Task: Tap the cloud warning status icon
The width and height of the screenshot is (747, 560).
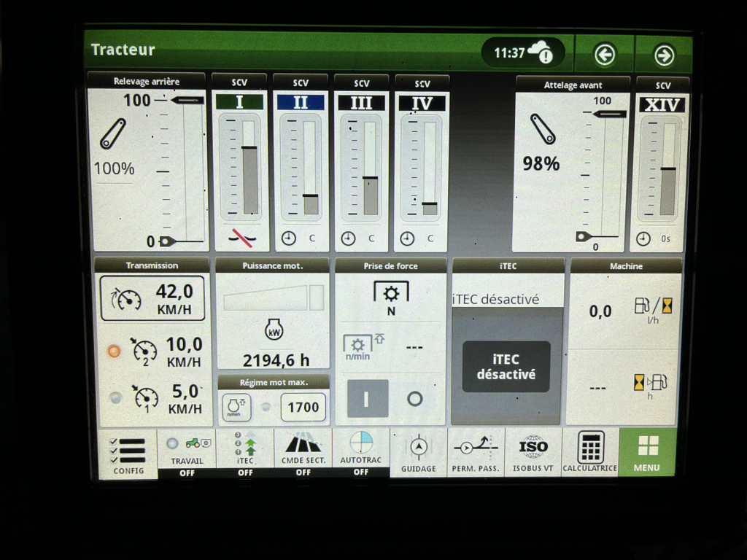Action: (x=541, y=52)
